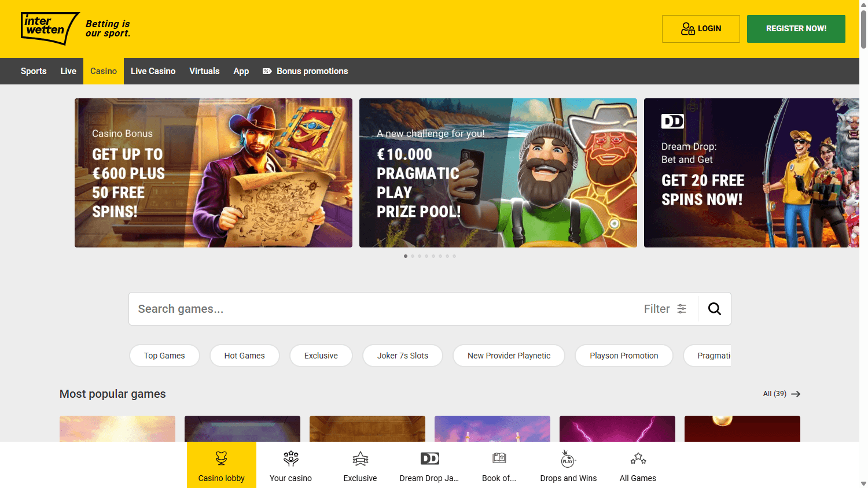Click the All Games stars icon
Screen dimensions: 868x488
(x=638, y=459)
